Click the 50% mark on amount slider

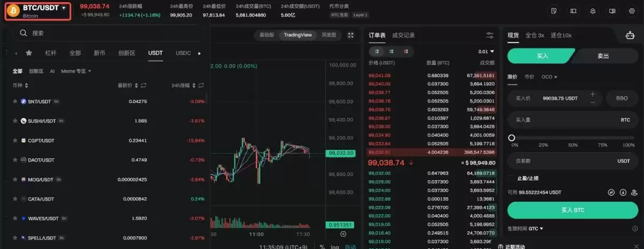click(x=573, y=138)
